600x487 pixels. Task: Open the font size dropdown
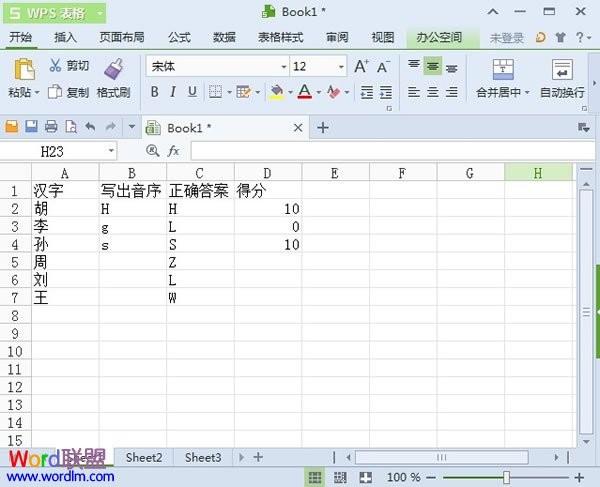[341, 66]
